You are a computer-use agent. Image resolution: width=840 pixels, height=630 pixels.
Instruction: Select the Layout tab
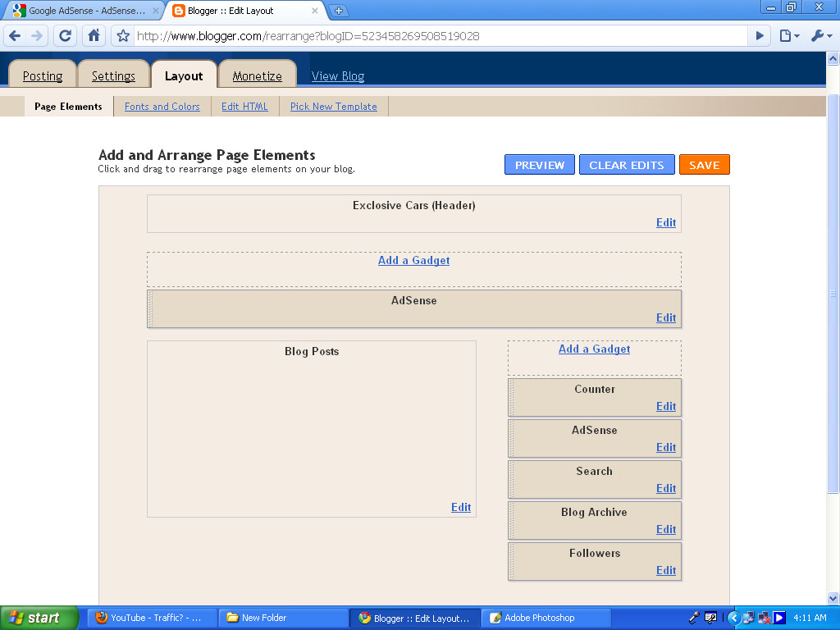[184, 75]
